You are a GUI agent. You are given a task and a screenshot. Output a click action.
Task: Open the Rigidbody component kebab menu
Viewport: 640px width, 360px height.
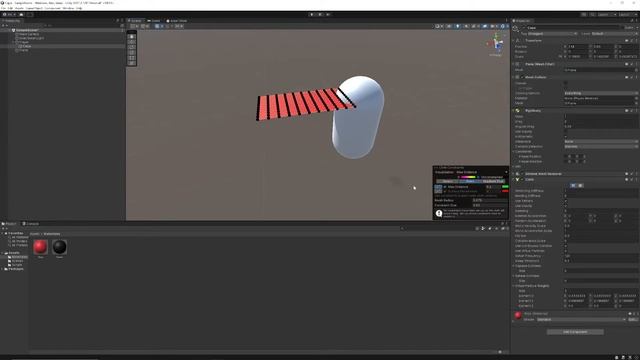(636, 111)
